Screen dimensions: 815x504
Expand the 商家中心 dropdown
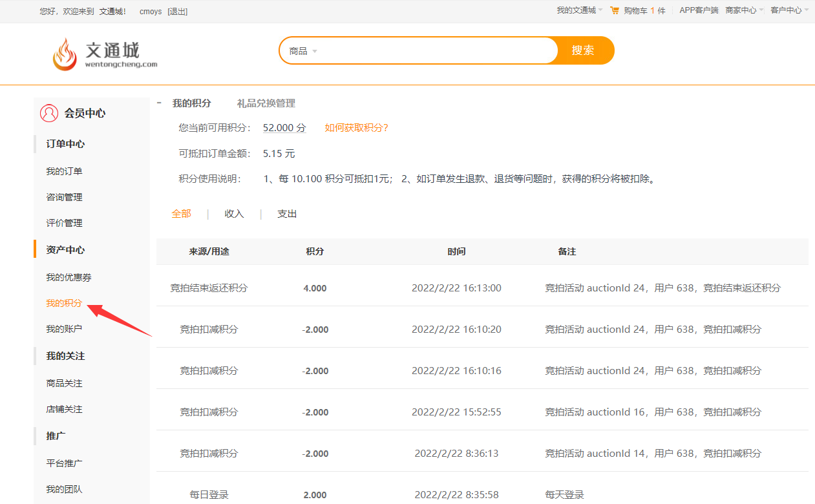(744, 10)
